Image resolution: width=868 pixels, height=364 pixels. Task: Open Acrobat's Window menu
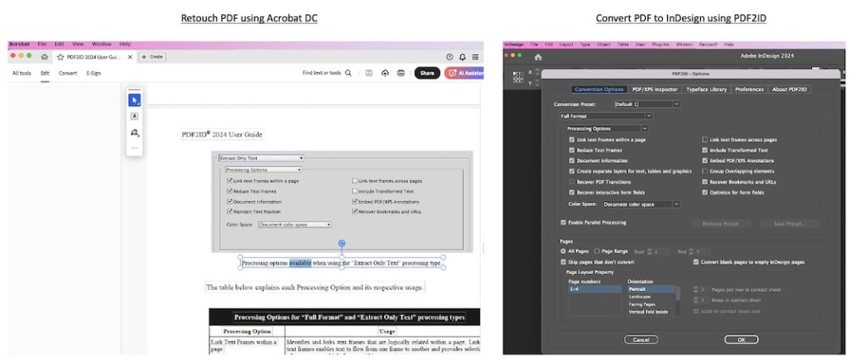point(102,44)
